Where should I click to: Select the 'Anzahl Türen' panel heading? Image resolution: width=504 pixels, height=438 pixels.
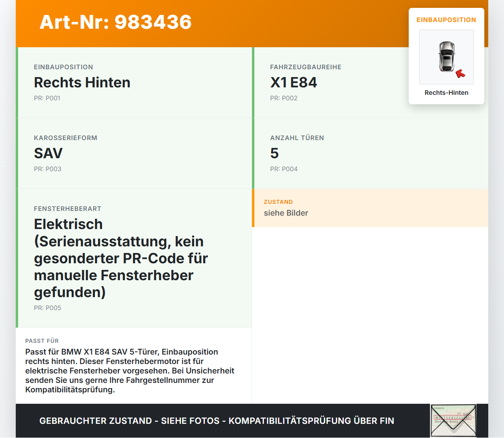297,138
